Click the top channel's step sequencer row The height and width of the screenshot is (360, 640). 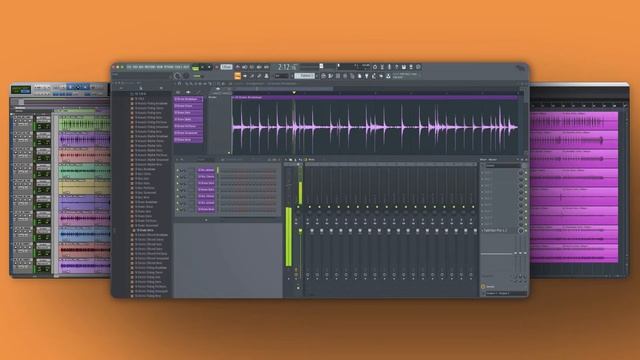(248, 170)
